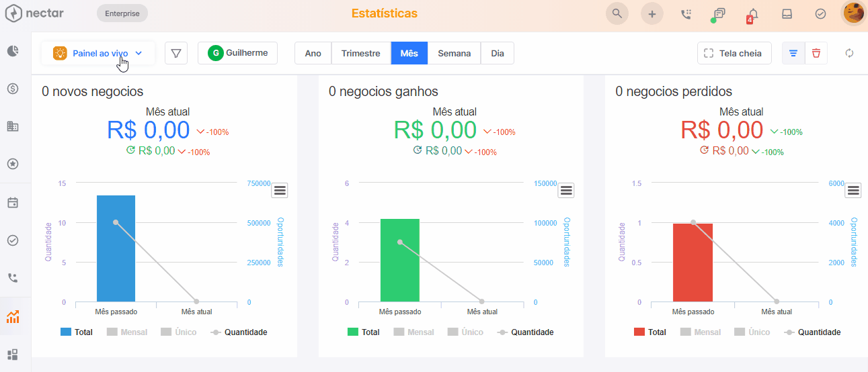Open the dollar sign sidebar icon

[12, 89]
